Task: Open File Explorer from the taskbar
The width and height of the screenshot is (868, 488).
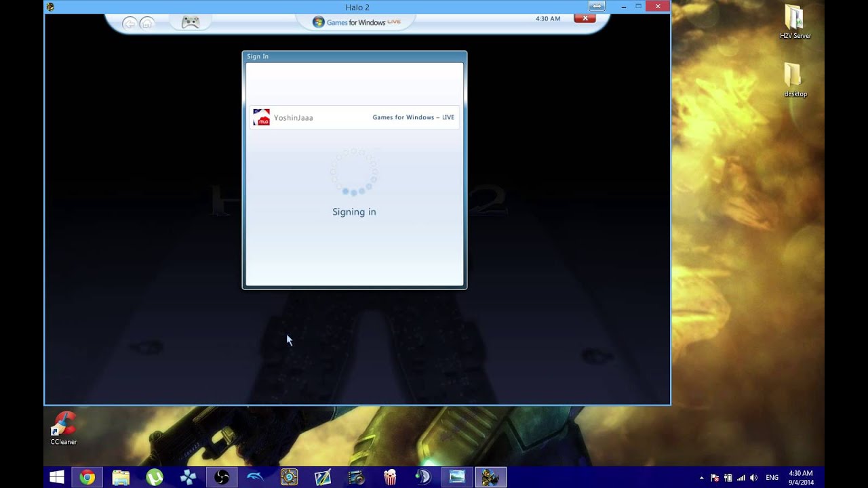Action: pos(121,478)
